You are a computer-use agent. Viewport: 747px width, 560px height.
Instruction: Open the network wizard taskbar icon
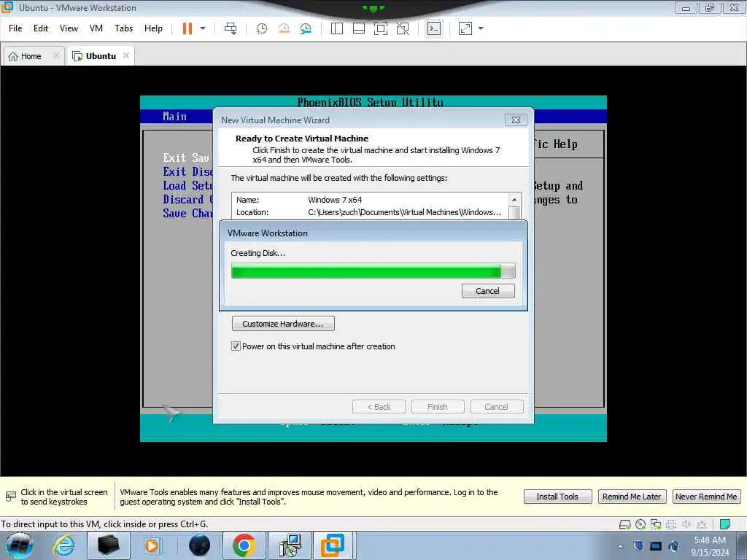289,545
